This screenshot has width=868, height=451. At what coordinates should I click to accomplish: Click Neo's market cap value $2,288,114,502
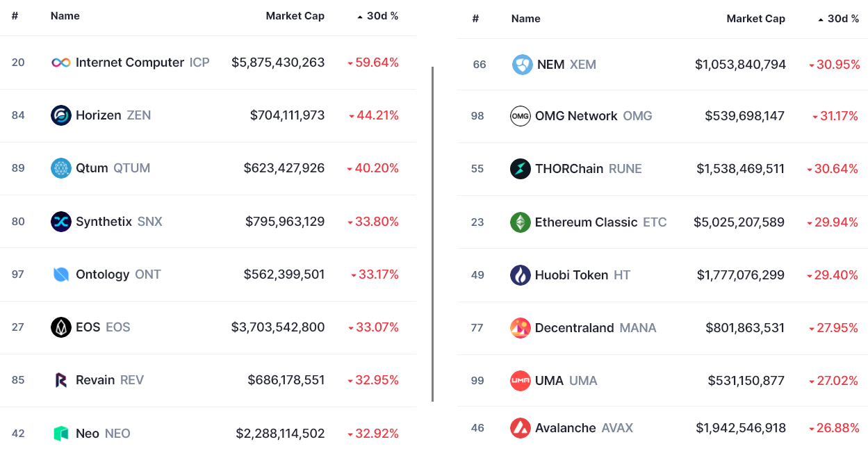(280, 434)
